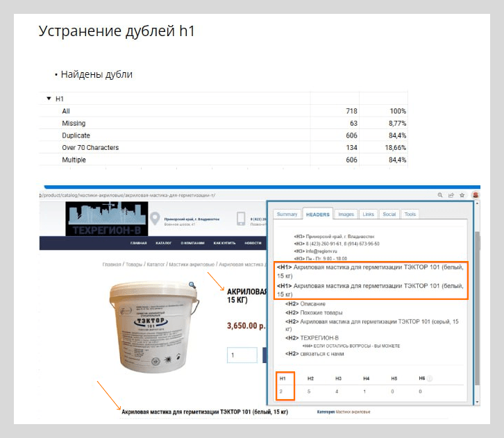
Task: Open the Мастики акриловые category link
Action: [353, 412]
